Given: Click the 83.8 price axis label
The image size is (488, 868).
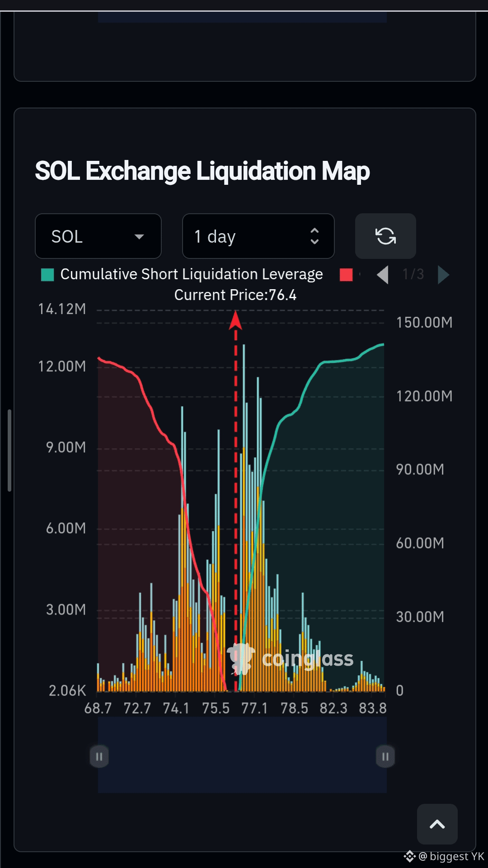Looking at the screenshot, I should pos(373,708).
